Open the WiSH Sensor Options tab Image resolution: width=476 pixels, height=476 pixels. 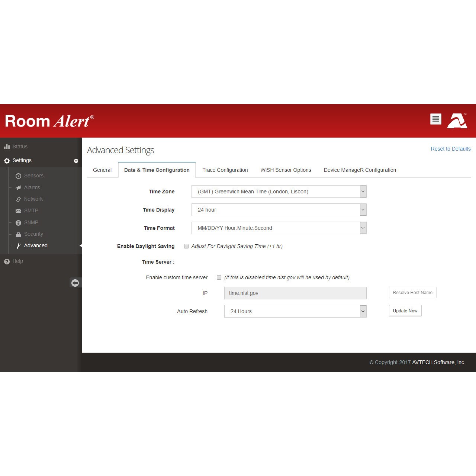[286, 170]
